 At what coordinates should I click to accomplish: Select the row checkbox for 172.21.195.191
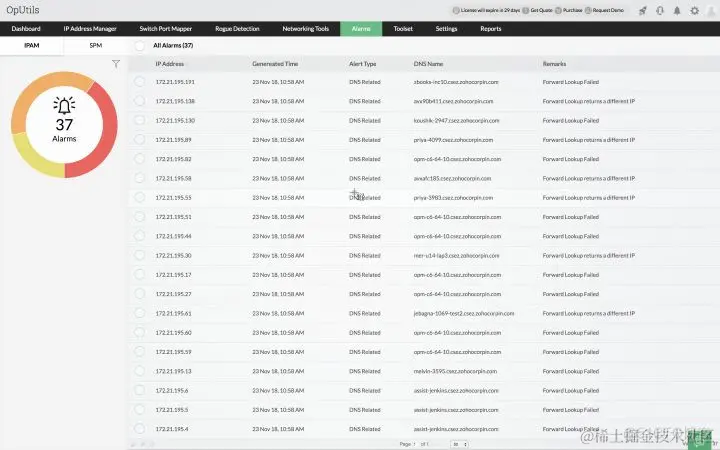coord(140,82)
